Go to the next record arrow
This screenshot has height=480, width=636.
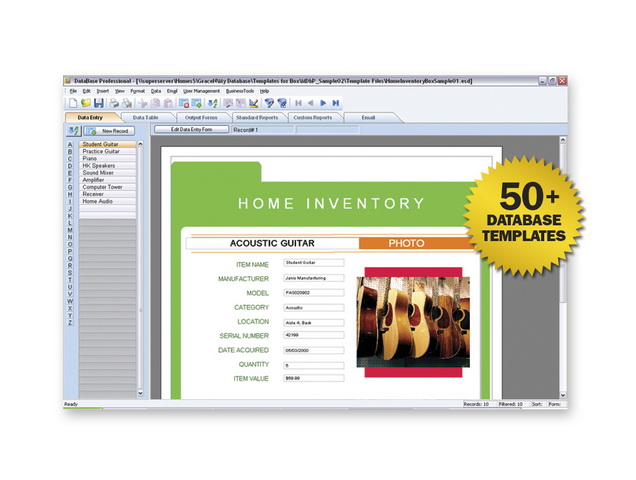(323, 103)
